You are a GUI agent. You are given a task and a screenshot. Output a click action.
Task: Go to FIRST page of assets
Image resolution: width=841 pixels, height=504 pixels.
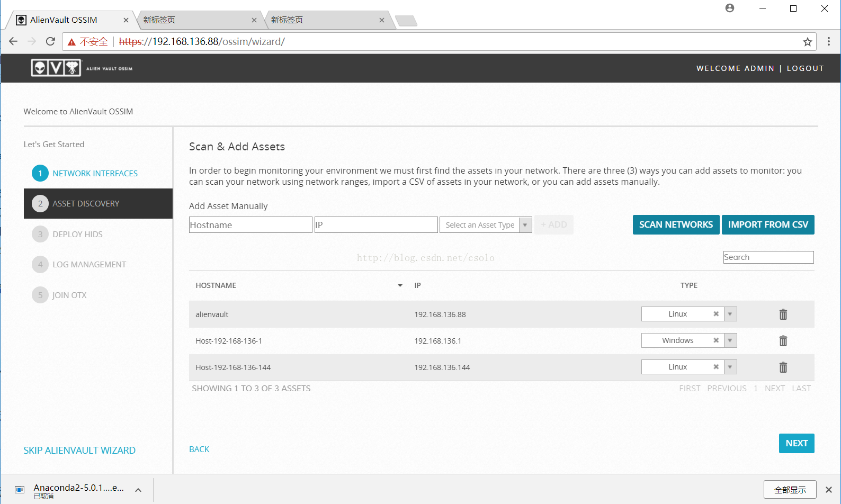[690, 389]
